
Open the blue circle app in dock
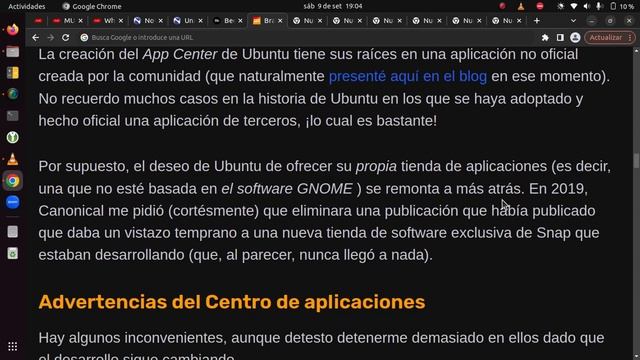point(13,202)
